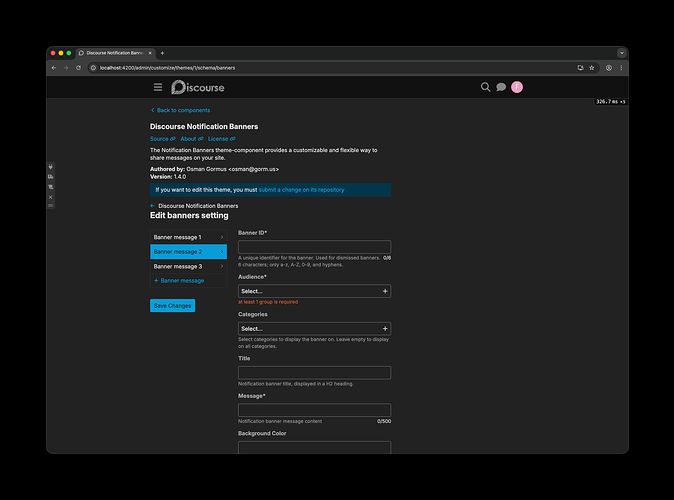The image size is (674, 500).
Task: Open the Audience select dropdown
Action: (x=314, y=291)
